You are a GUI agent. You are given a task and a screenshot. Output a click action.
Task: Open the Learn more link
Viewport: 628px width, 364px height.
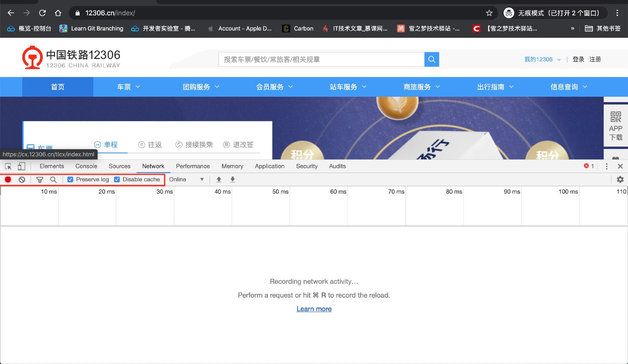(314, 309)
